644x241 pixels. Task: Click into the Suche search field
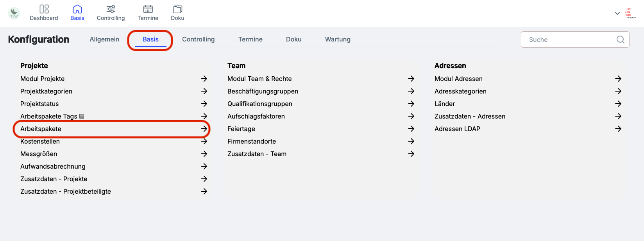click(569, 40)
